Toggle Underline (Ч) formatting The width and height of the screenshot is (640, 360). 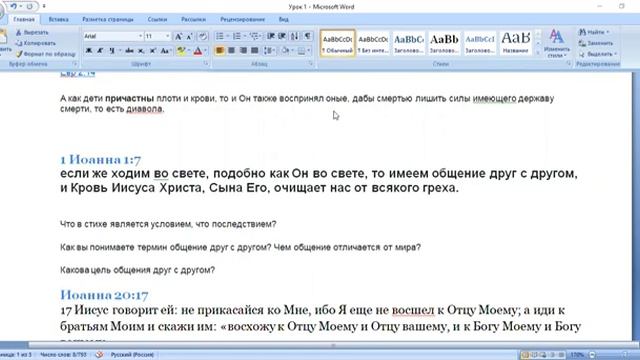(111, 51)
